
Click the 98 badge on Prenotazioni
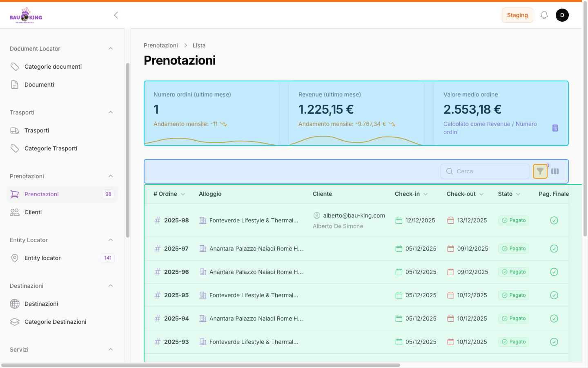click(x=108, y=194)
